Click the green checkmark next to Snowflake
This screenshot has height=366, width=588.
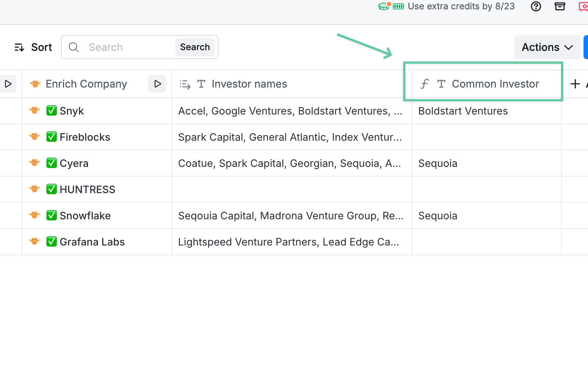[x=52, y=215]
